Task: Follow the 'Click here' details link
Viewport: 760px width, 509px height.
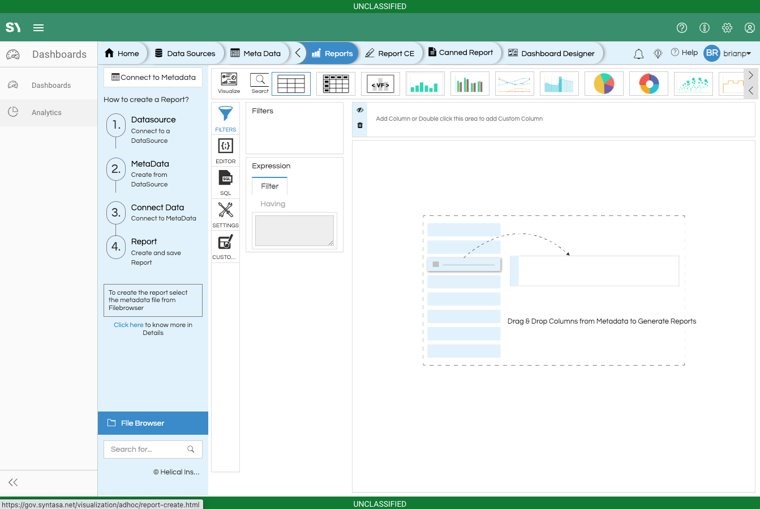Action: [128, 325]
